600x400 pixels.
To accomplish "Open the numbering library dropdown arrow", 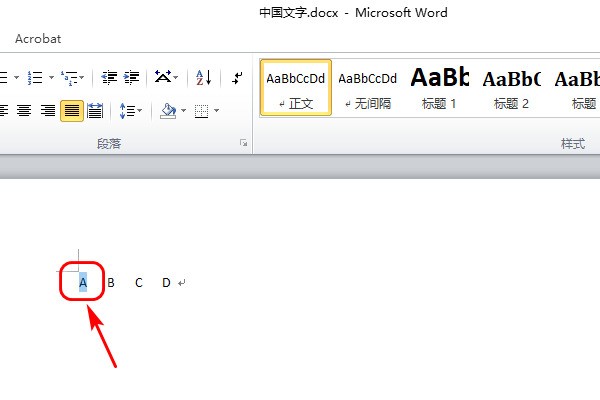I will click(x=51, y=78).
